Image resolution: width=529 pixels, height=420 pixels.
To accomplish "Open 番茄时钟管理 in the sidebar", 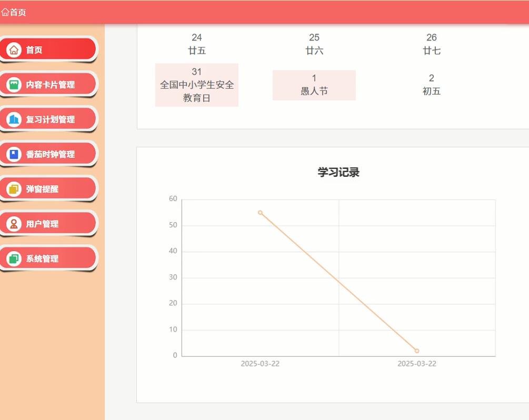I will 49,154.
